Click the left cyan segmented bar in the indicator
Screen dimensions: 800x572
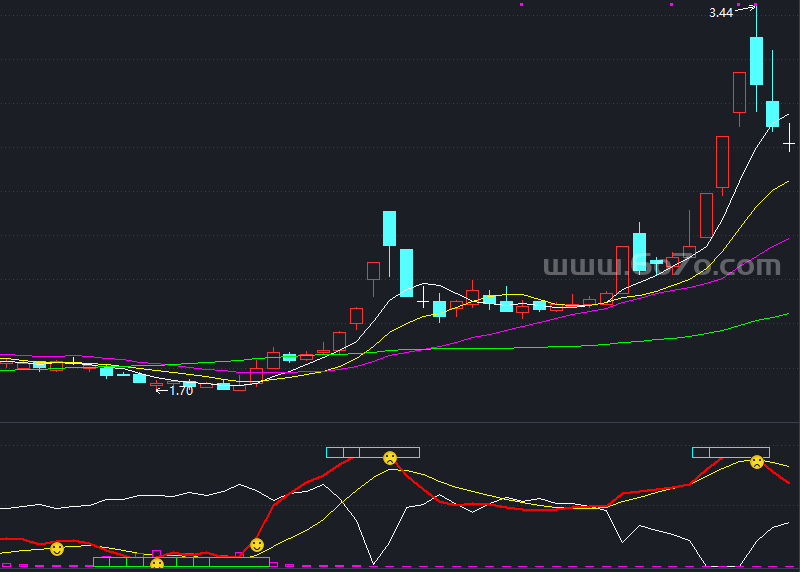pos(373,452)
